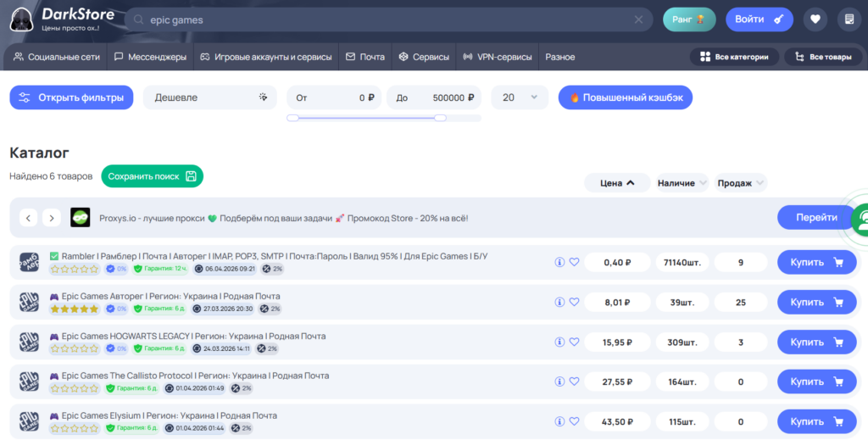This screenshot has height=440, width=868.
Task: Click the 0% verified badge on HOGWARTS LEGACY listing
Action: tap(116, 348)
